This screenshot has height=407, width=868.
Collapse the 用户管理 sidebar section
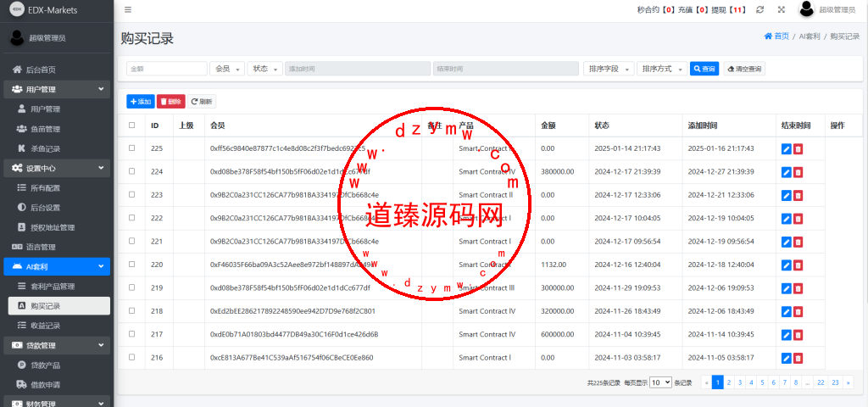pyautogui.click(x=57, y=89)
